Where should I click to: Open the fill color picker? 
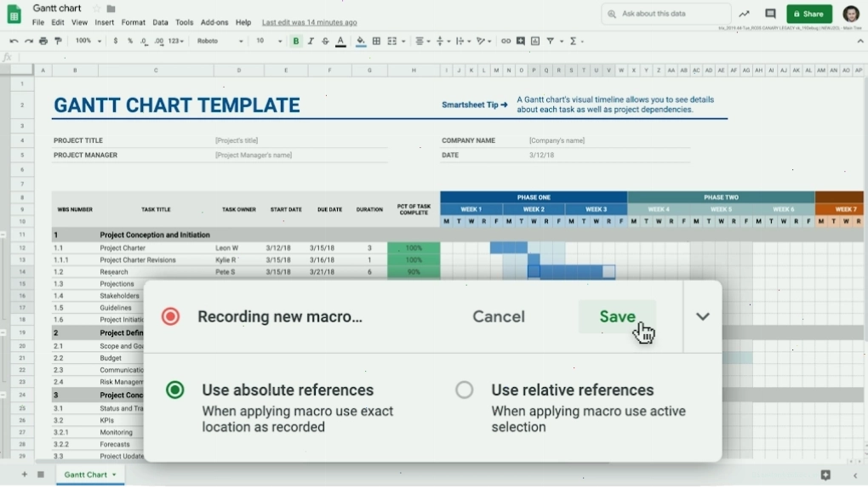click(360, 41)
